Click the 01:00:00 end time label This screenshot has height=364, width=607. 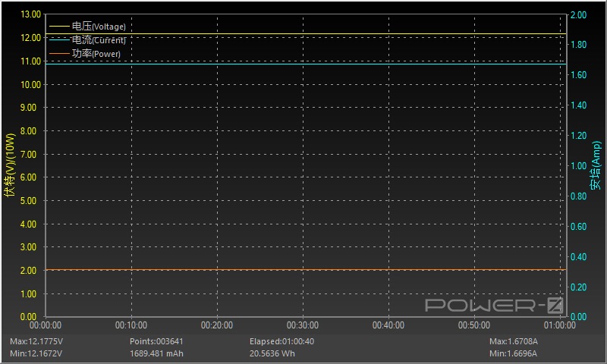coord(559,325)
